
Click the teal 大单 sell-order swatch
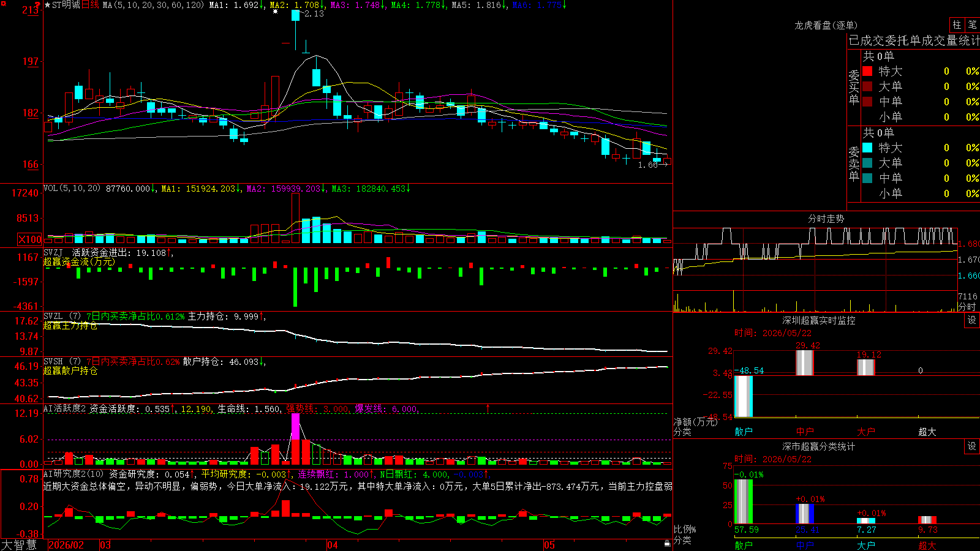click(867, 163)
